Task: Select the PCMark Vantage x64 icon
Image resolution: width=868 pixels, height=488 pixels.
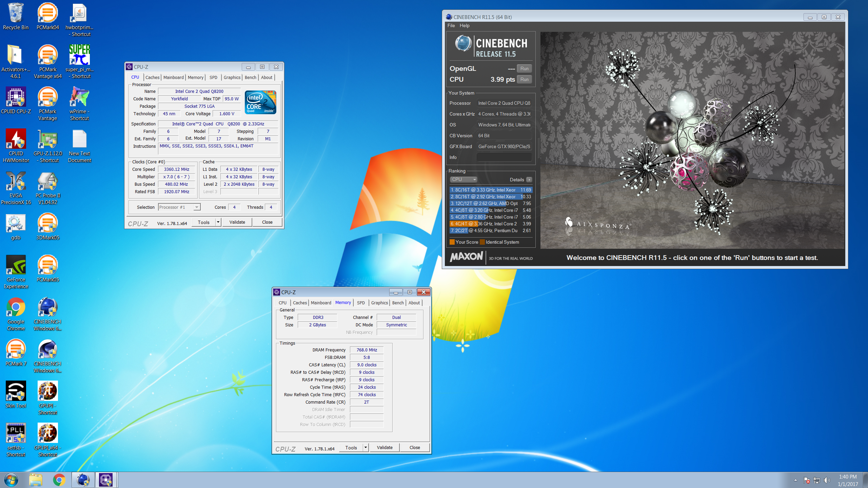Action: click(47, 62)
